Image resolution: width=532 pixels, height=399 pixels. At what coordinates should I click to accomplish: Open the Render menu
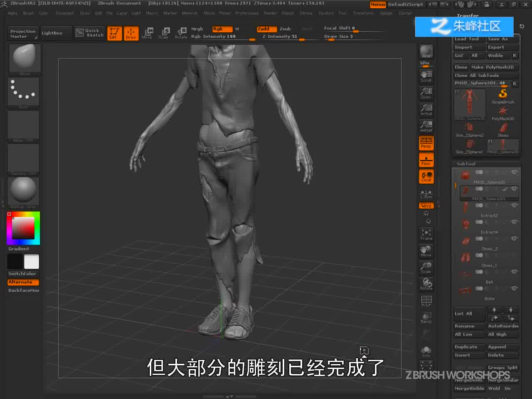click(x=270, y=13)
